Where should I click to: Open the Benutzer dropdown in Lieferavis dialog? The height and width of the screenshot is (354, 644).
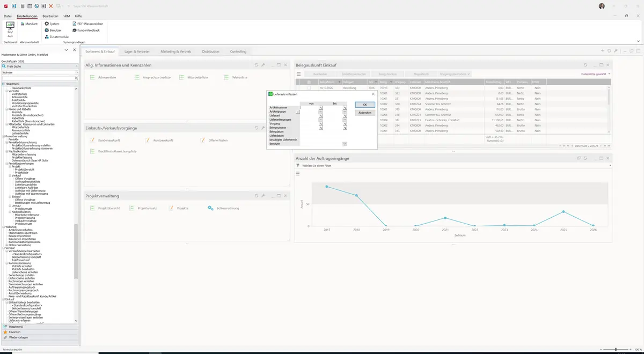point(345,144)
